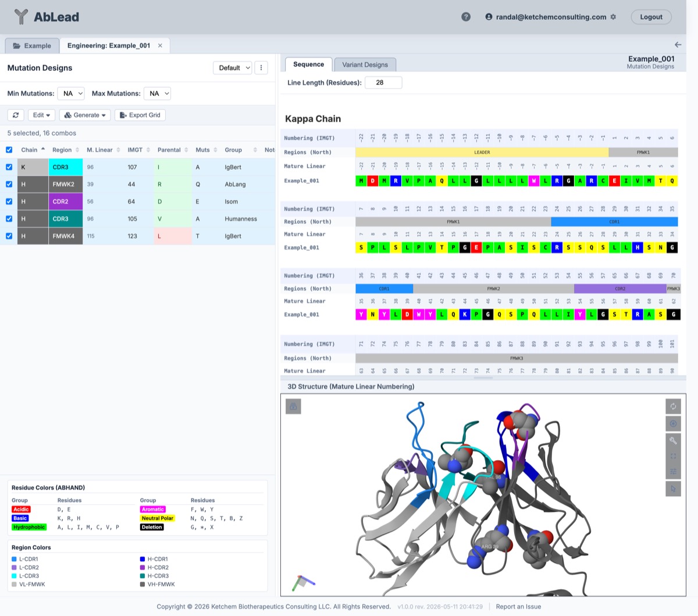This screenshot has height=616, width=698.
Task: Open the Default layout dropdown
Action: 232,68
